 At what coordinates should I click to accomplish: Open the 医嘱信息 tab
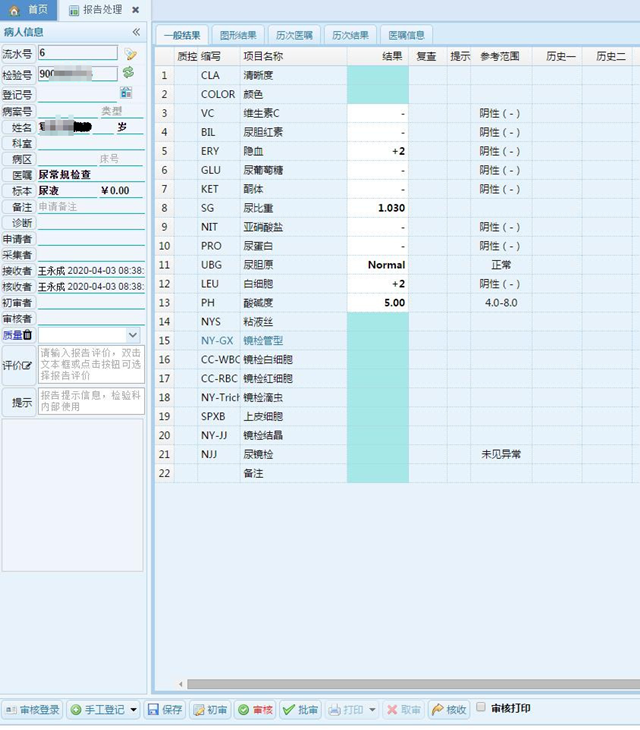[x=406, y=35]
